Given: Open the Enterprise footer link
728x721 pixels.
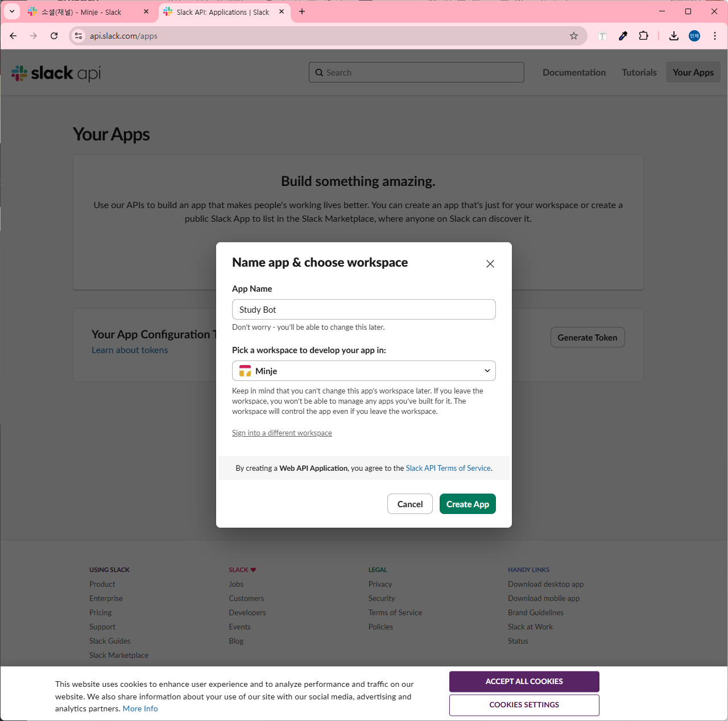Looking at the screenshot, I should (x=106, y=598).
